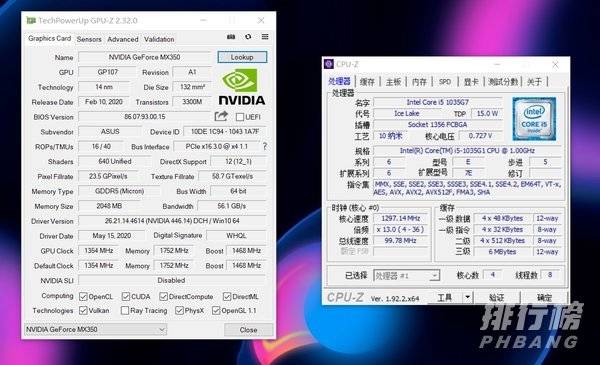Switch to the Sensors tab
600x365 pixels.
coord(89,39)
